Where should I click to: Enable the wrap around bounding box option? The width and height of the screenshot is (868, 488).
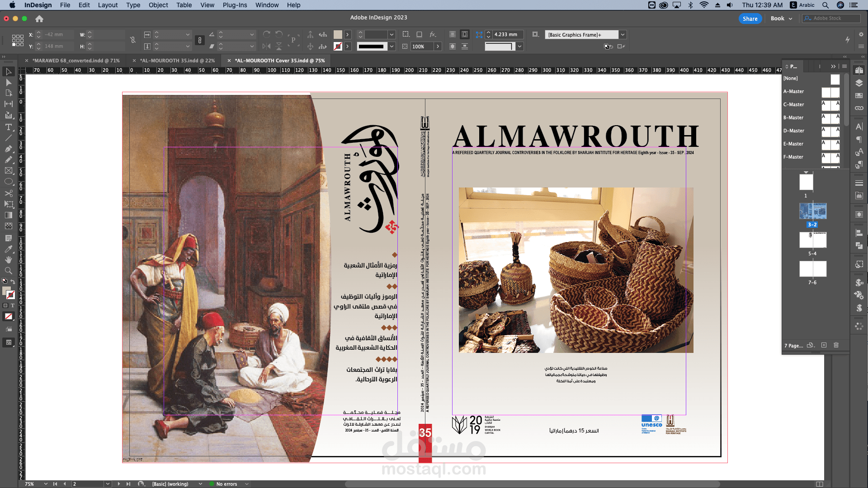pos(464,35)
